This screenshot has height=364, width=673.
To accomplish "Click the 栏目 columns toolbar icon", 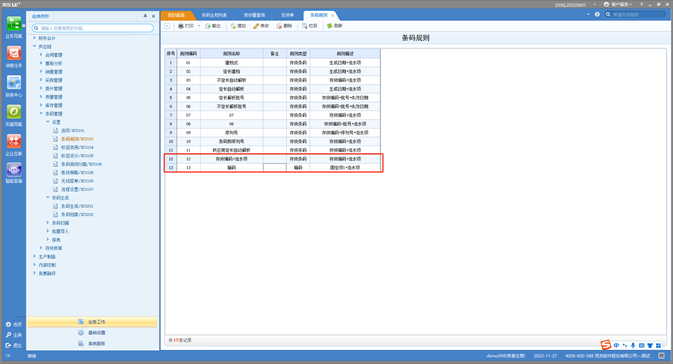I will point(304,26).
